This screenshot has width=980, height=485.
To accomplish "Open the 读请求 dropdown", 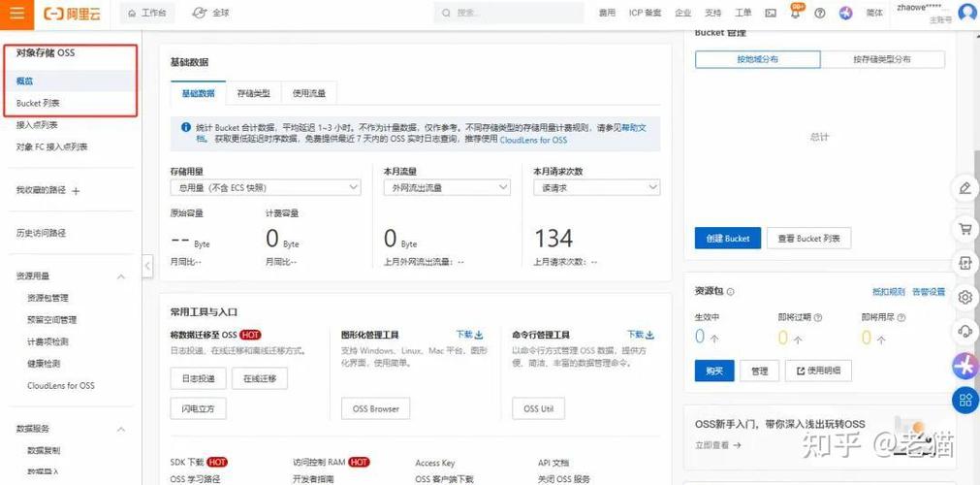I will click(x=597, y=187).
